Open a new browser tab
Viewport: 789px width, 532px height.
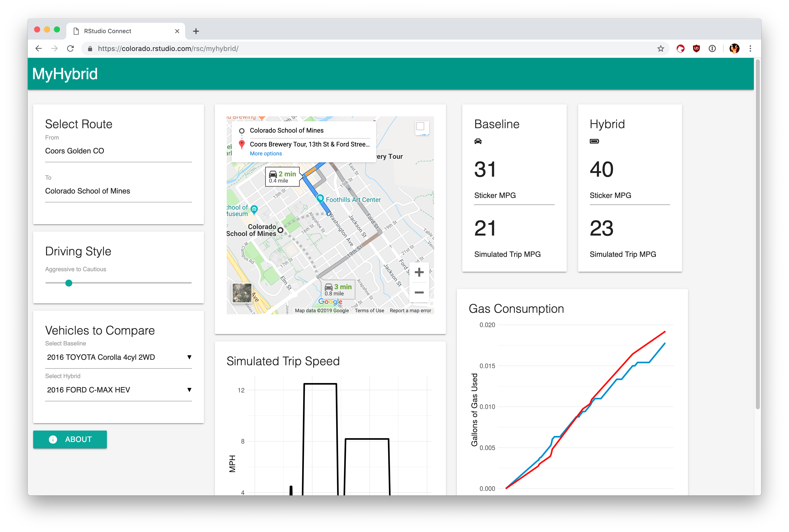196,31
